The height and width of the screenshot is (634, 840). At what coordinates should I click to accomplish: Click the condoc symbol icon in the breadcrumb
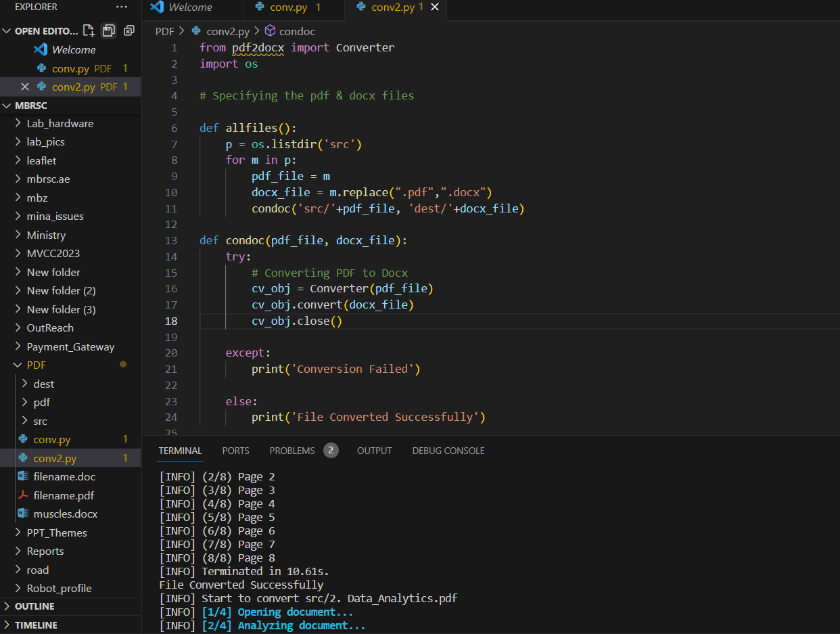click(270, 31)
